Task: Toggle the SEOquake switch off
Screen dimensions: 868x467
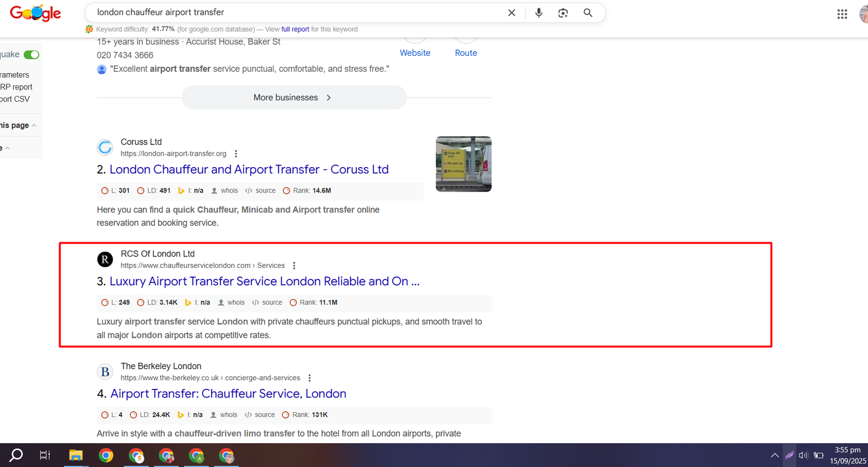Action: click(31, 55)
